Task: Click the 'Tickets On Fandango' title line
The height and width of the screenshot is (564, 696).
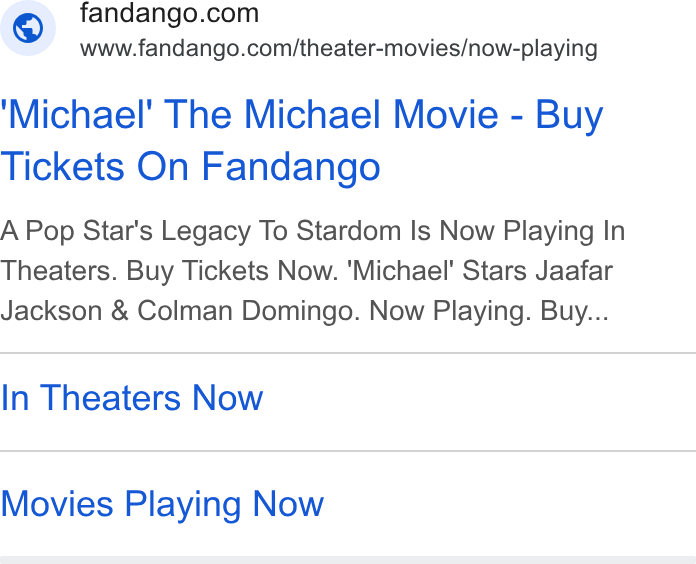Action: click(x=190, y=166)
